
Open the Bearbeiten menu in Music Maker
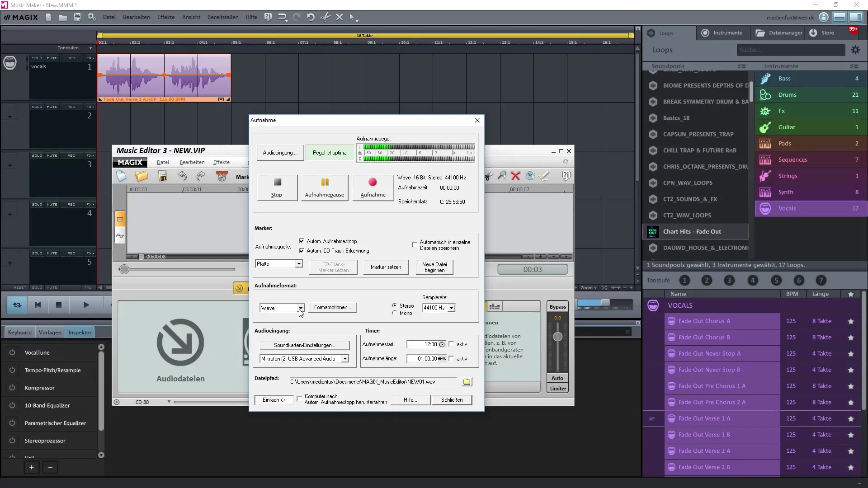pyautogui.click(x=136, y=17)
